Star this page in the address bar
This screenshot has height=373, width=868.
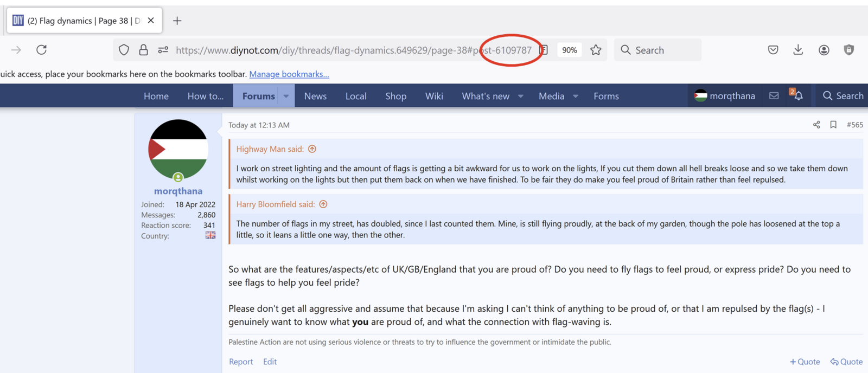click(x=596, y=50)
